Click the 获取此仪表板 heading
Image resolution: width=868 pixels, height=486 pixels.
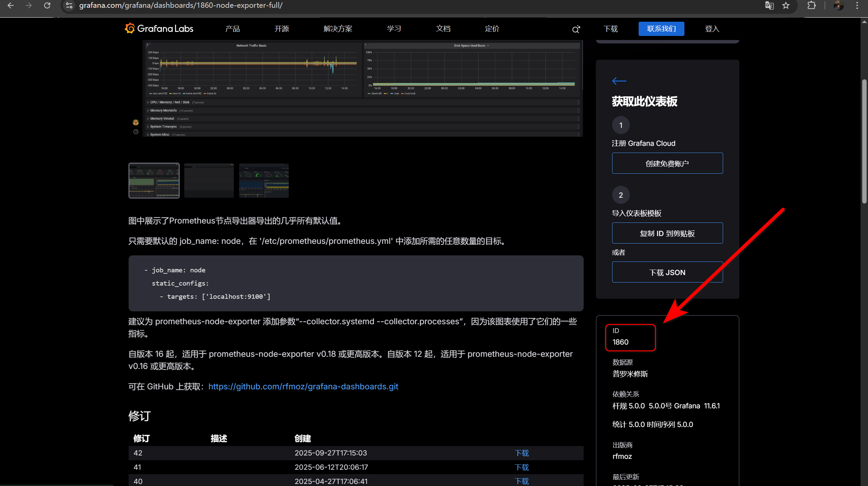644,101
